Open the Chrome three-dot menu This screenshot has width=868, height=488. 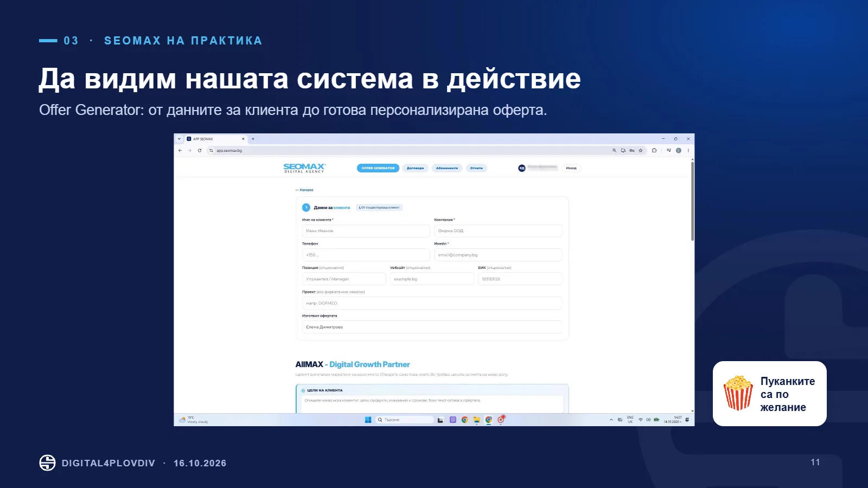pyautogui.click(x=688, y=151)
